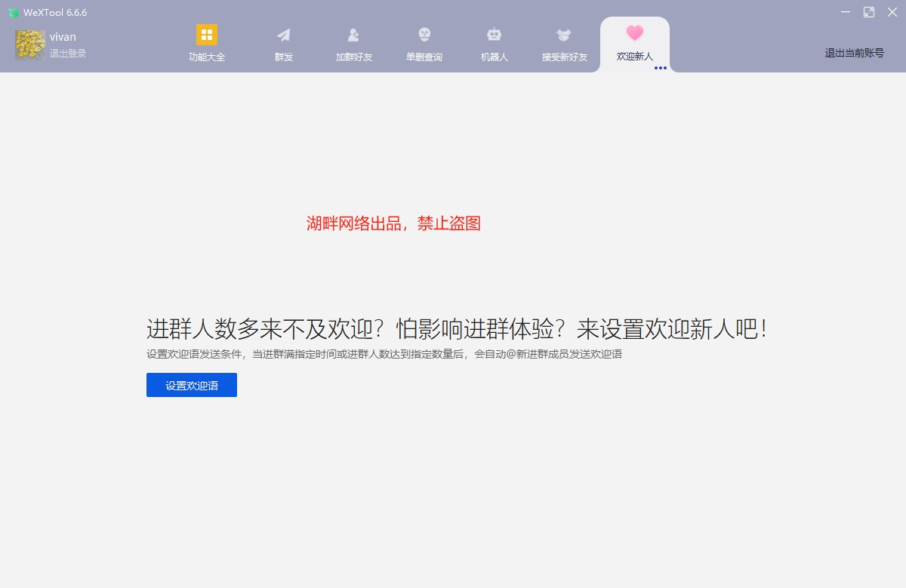Click the 接受新好友 navigation entry

tap(562, 55)
